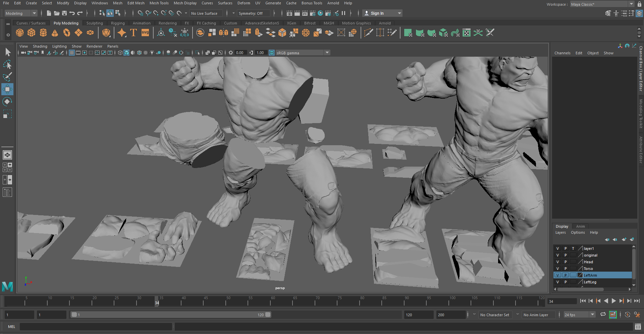Image resolution: width=644 pixels, height=334 pixels.
Task: Click the current frame marker at 34
Action: 157,301
